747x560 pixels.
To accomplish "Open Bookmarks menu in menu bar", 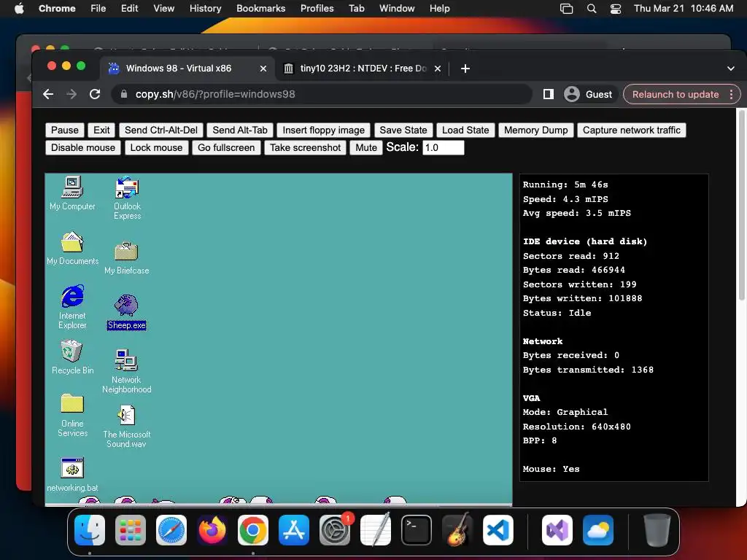I will [260, 9].
